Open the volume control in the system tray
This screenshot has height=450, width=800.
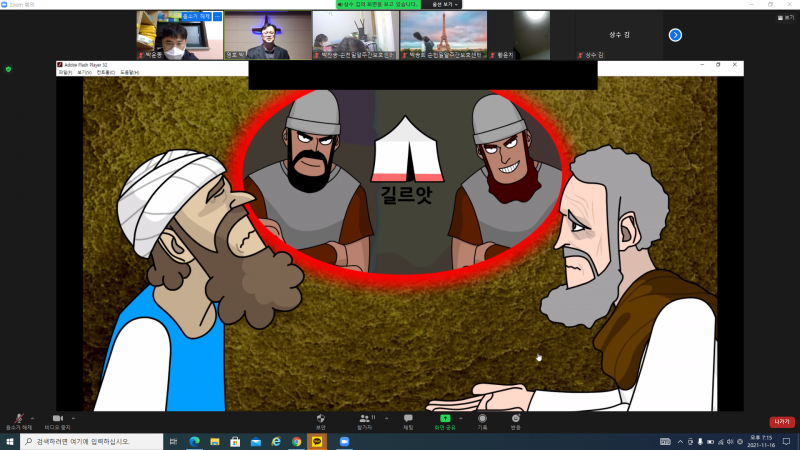point(730,442)
